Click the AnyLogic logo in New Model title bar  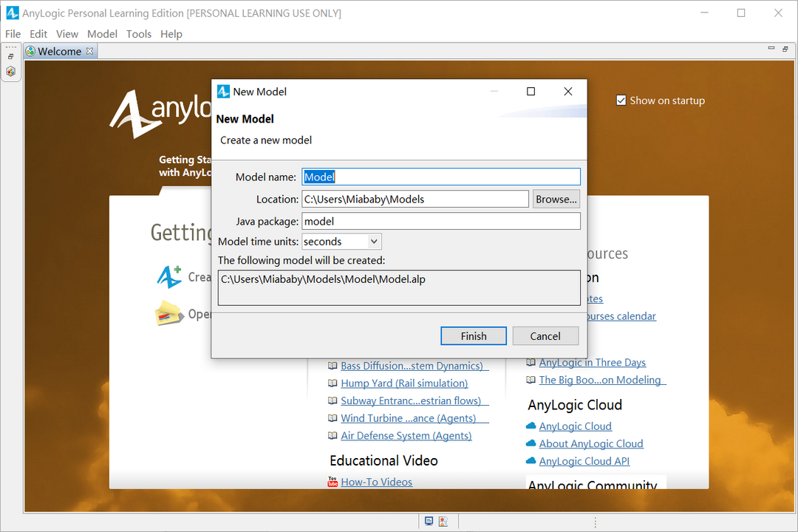(224, 91)
